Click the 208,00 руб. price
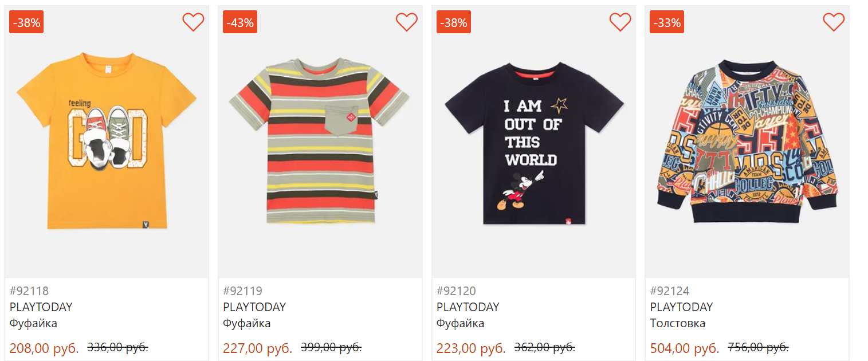This screenshot has height=361, width=868. [x=44, y=348]
